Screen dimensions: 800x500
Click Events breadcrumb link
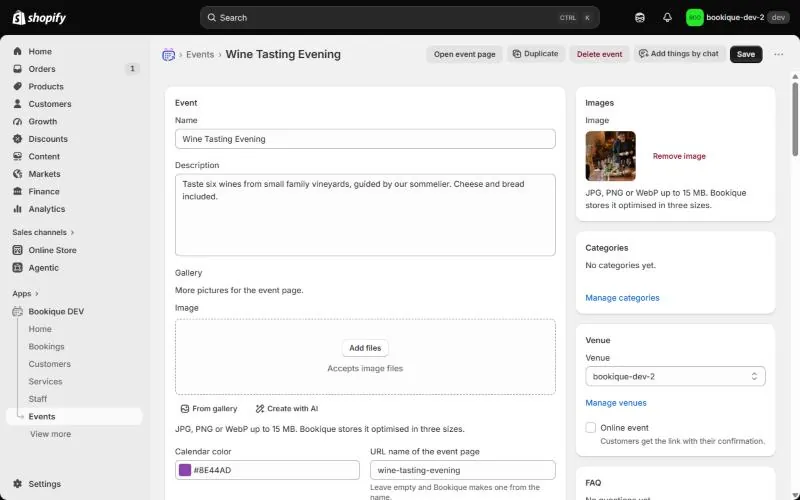[200, 55]
